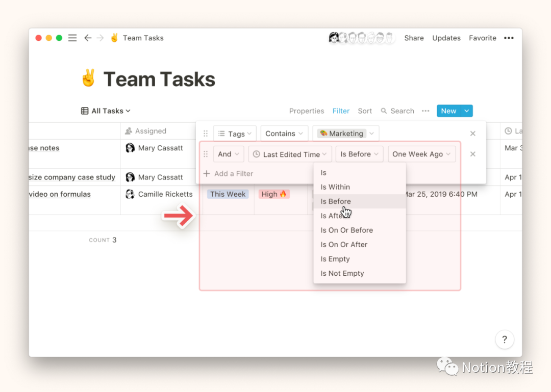Click the Share button
The width and height of the screenshot is (551, 392).
(x=414, y=38)
